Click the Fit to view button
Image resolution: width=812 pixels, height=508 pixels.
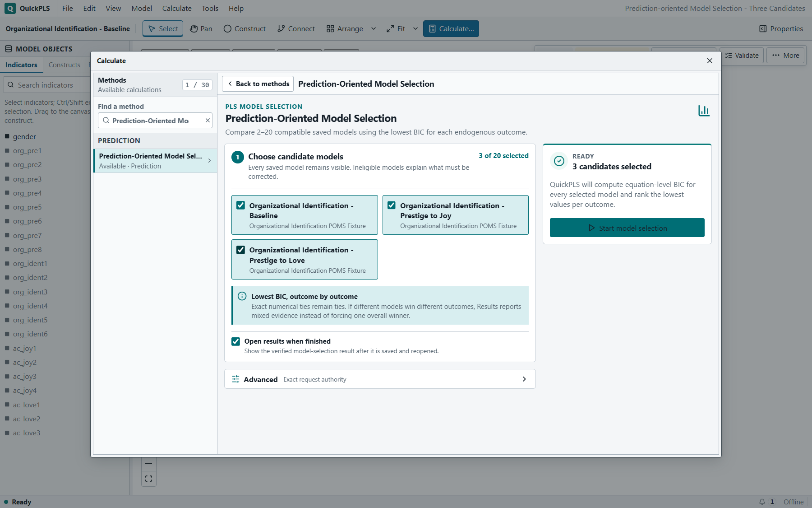coord(396,28)
